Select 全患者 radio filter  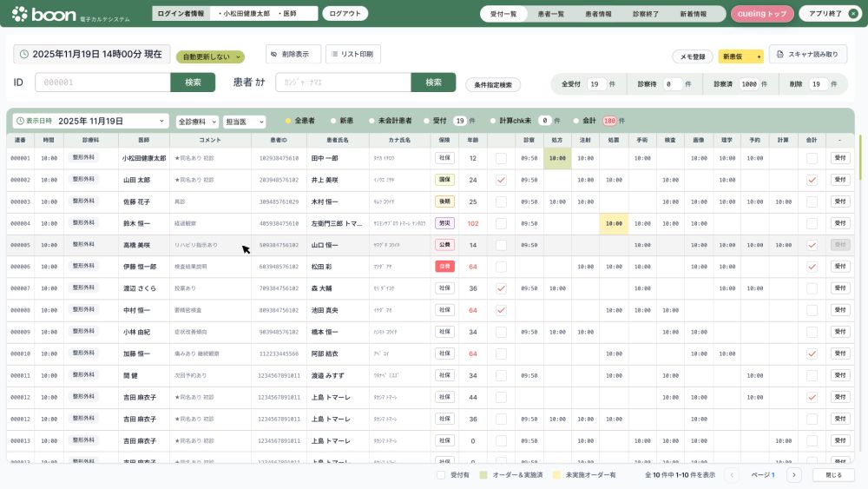[288, 121]
